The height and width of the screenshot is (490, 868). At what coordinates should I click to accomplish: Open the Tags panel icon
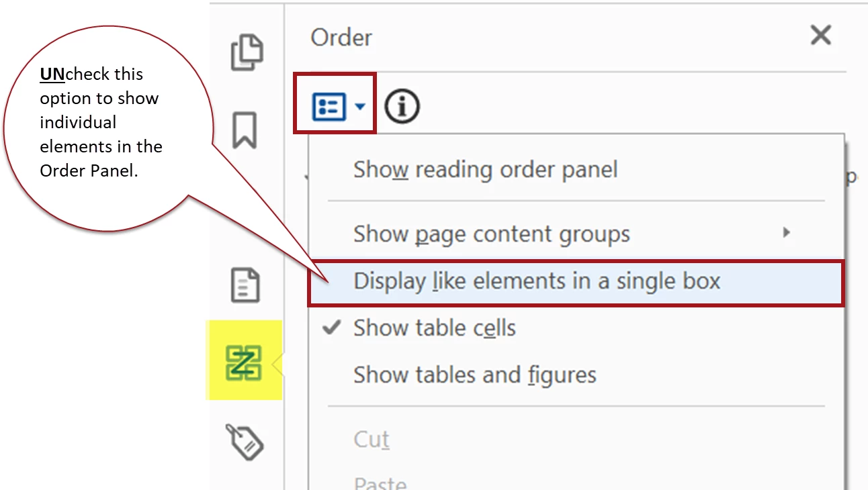coord(244,441)
